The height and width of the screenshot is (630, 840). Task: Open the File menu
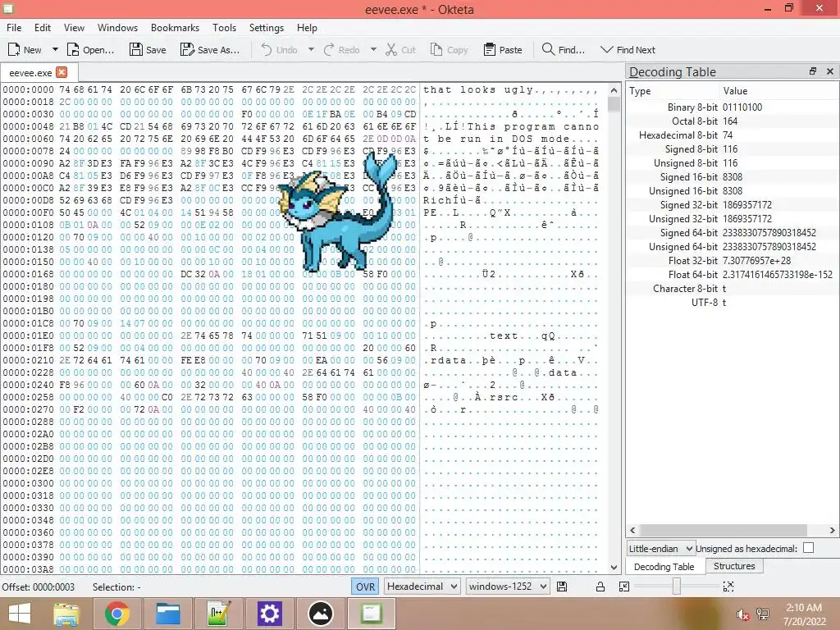pyautogui.click(x=14, y=28)
